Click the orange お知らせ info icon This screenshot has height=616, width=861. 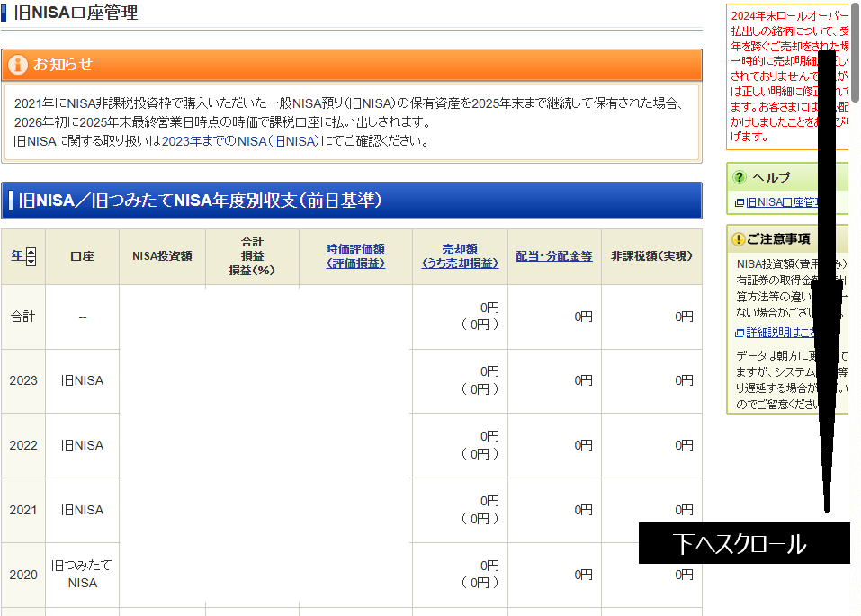pos(18,65)
